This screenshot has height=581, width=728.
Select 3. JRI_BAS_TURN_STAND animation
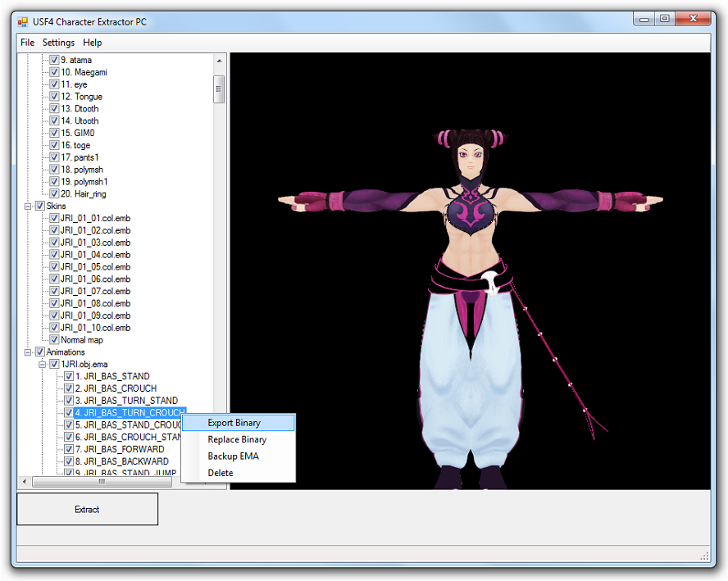(127, 401)
